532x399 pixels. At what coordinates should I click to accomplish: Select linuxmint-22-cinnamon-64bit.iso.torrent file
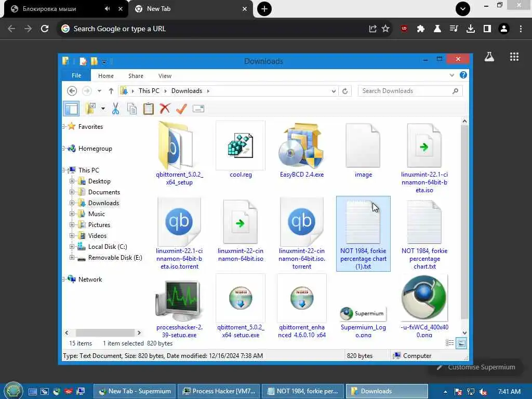click(x=302, y=234)
